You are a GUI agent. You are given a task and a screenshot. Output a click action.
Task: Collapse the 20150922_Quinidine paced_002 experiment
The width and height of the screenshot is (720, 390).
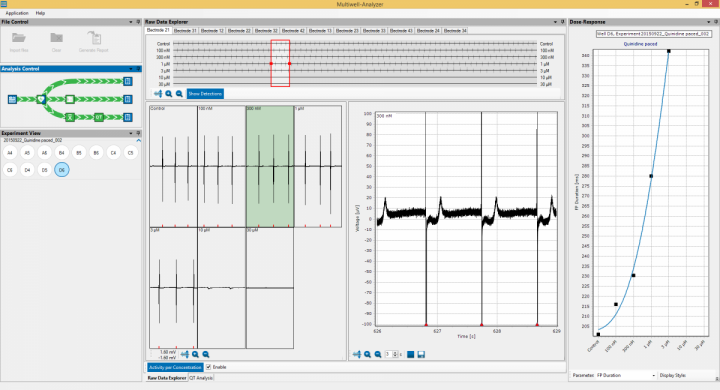(139, 140)
